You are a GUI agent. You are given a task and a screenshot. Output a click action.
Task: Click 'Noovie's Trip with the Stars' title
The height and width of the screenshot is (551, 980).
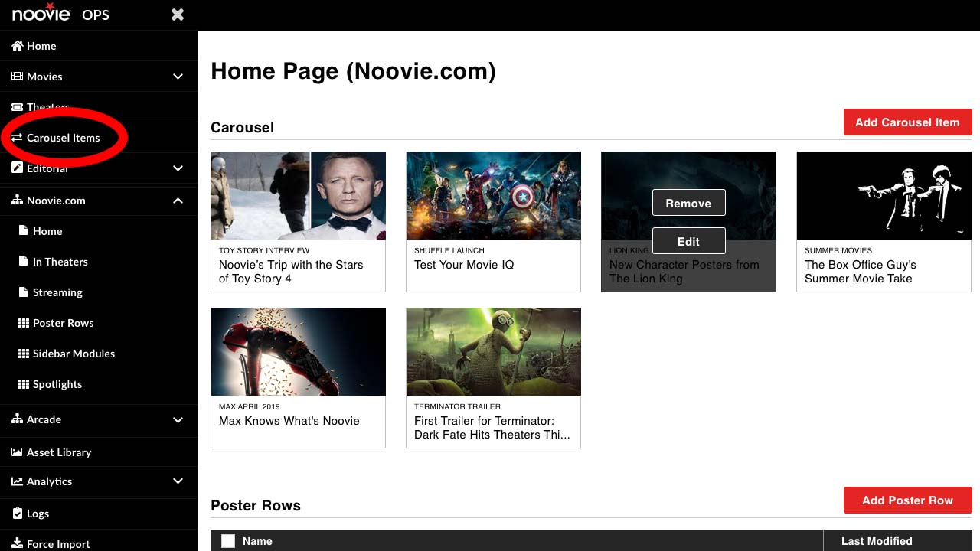tap(291, 272)
